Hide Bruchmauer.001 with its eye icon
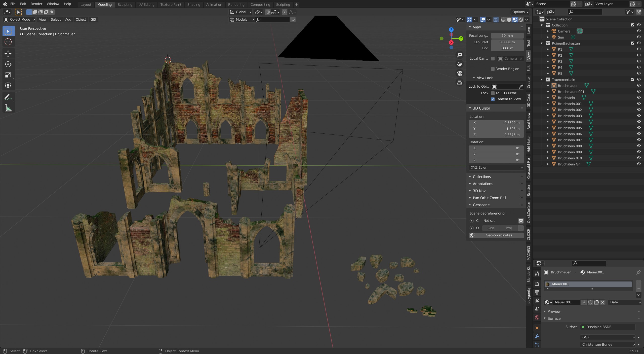 point(638,92)
